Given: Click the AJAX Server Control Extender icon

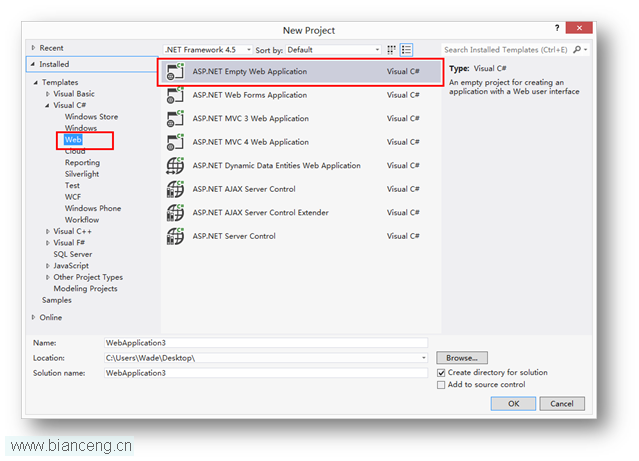Looking at the screenshot, I should coord(175,213).
